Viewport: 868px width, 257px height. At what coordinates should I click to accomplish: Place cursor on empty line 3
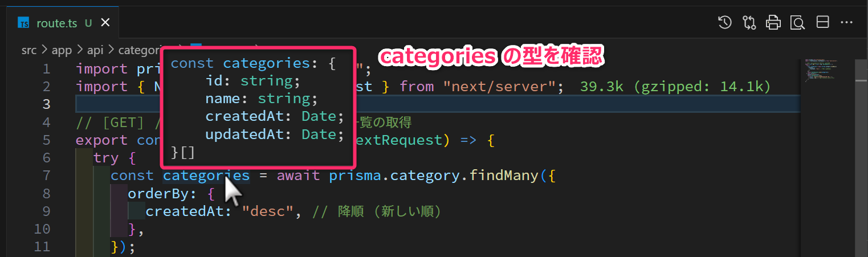click(399, 104)
